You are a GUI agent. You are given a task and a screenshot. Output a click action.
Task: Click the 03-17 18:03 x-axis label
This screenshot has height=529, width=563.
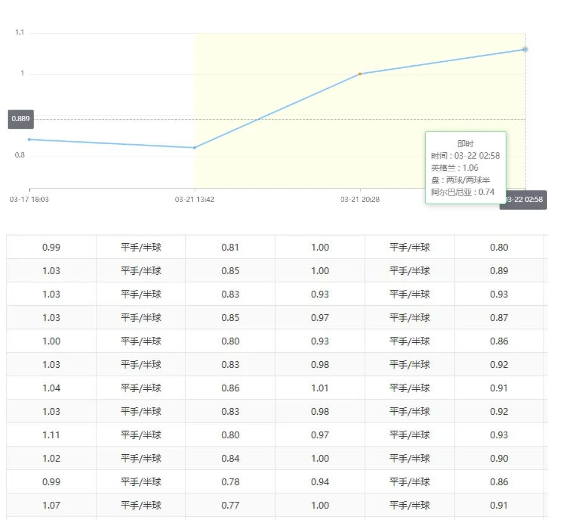[x=29, y=199]
